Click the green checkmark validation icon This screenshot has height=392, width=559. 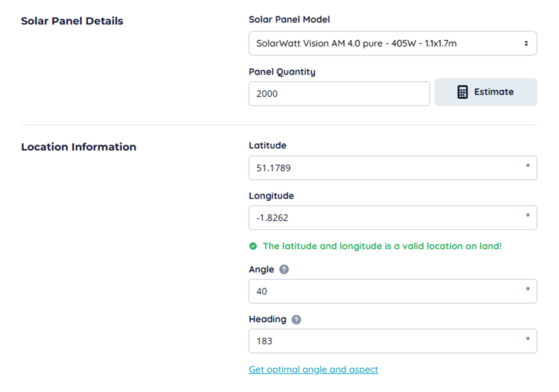click(x=253, y=246)
